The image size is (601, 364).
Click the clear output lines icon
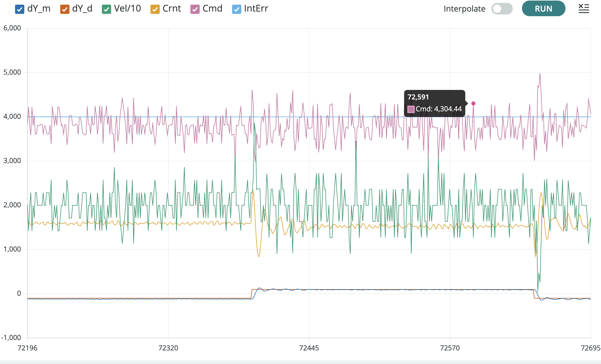pos(584,9)
